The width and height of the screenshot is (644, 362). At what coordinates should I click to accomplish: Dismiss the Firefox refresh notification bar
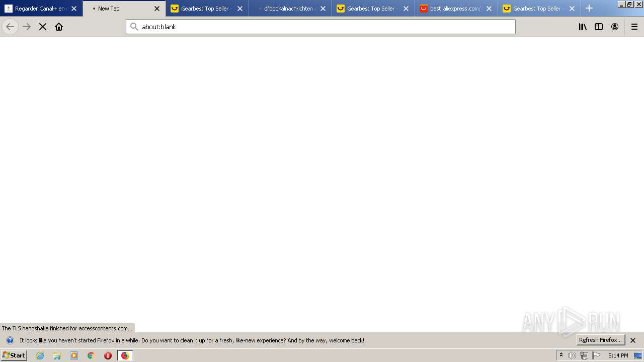[633, 340]
